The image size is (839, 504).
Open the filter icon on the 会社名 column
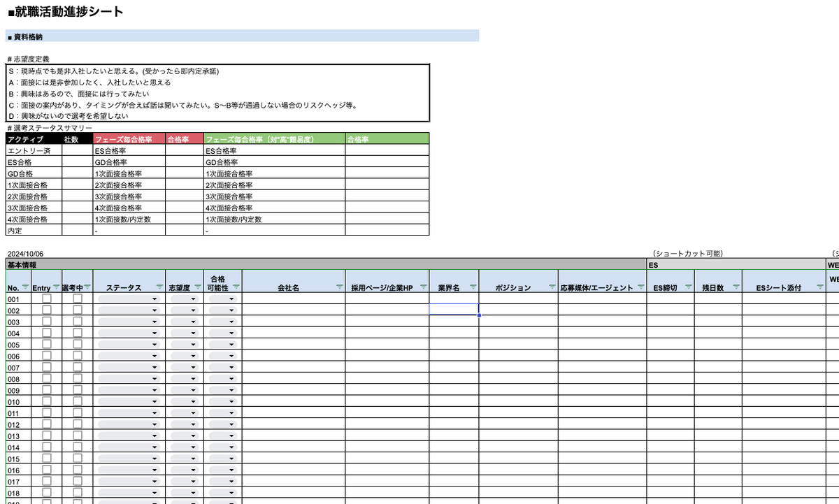coord(339,287)
